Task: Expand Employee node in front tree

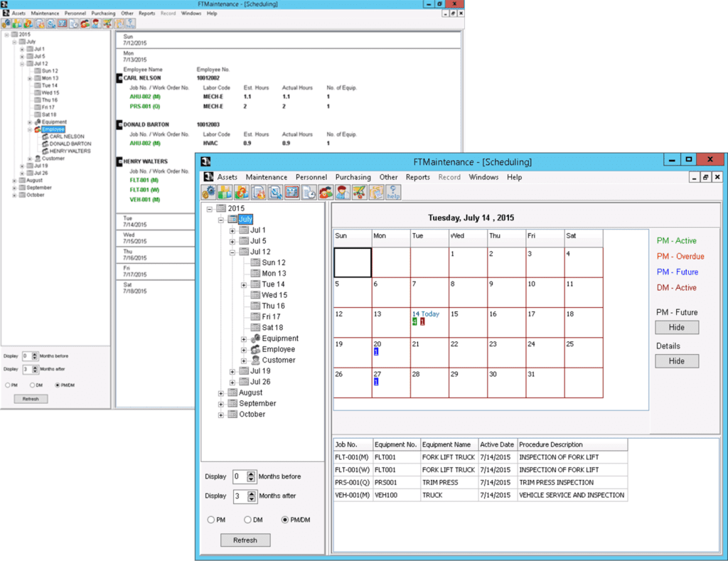Action: [244, 350]
